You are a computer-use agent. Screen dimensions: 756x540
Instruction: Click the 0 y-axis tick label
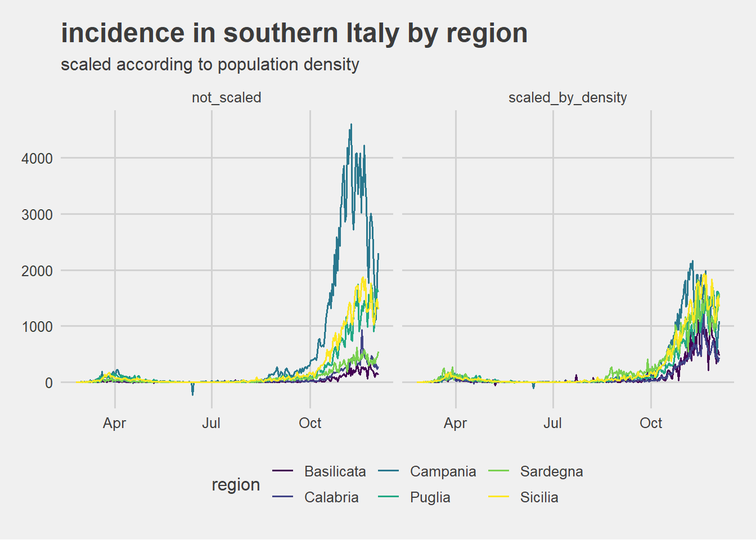pyautogui.click(x=49, y=382)
